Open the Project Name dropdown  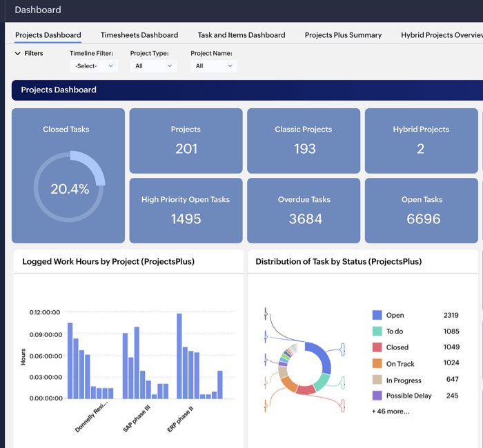click(x=213, y=66)
